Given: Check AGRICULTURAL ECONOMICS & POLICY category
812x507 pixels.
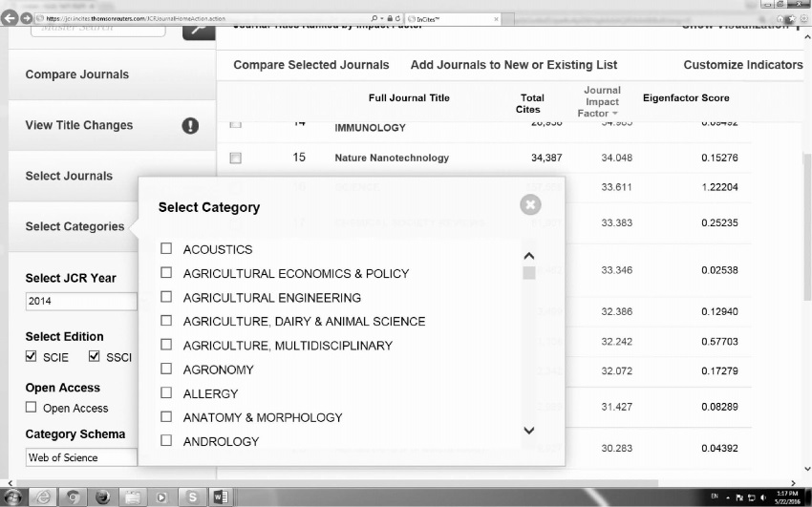Looking at the screenshot, I should pyautogui.click(x=166, y=272).
